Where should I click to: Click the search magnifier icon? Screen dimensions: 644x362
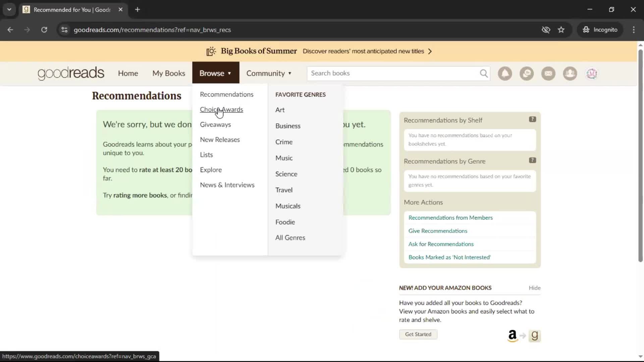click(484, 73)
